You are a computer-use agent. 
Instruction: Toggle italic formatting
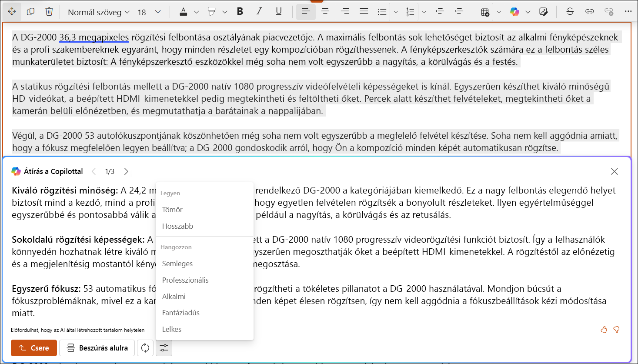pyautogui.click(x=259, y=12)
